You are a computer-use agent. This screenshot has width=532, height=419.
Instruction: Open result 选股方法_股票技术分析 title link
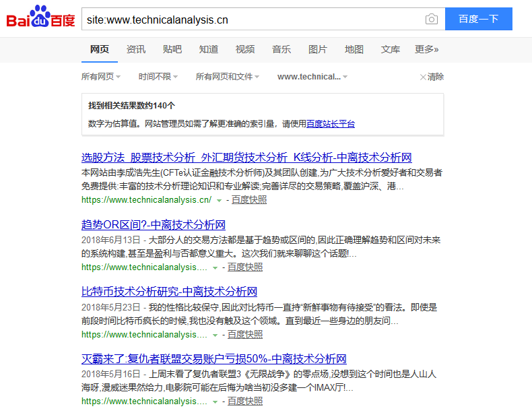[x=246, y=158]
